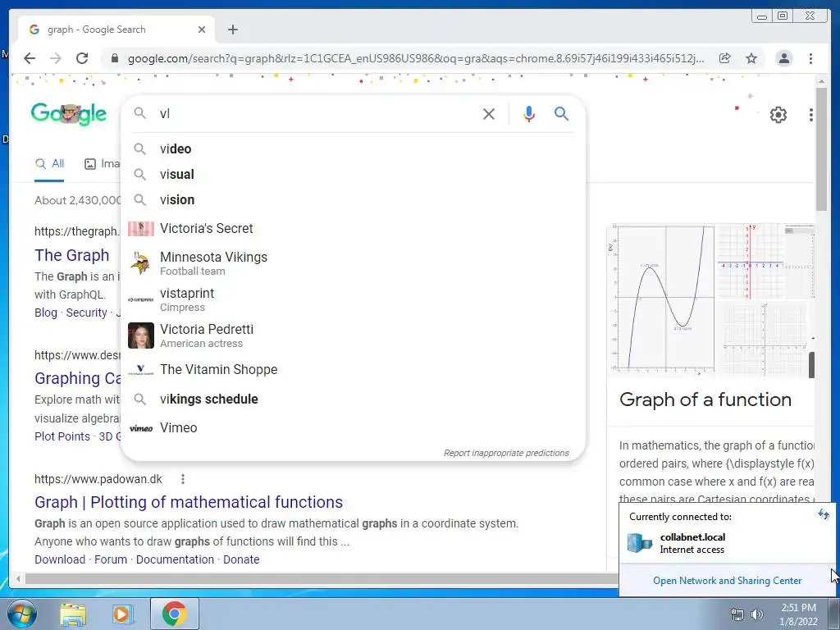Select the 'visual' suggestion
This screenshot has width=840, height=630.
click(353, 174)
